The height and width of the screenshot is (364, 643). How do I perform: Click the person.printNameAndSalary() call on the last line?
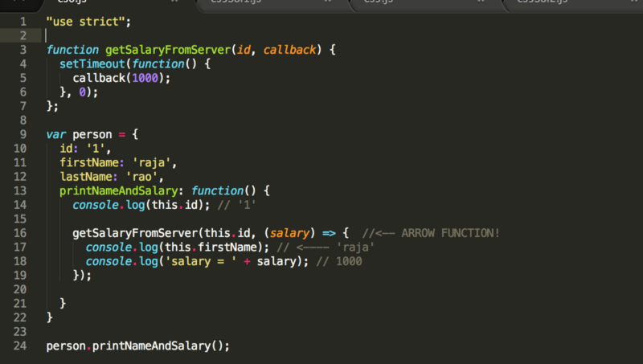(x=137, y=346)
